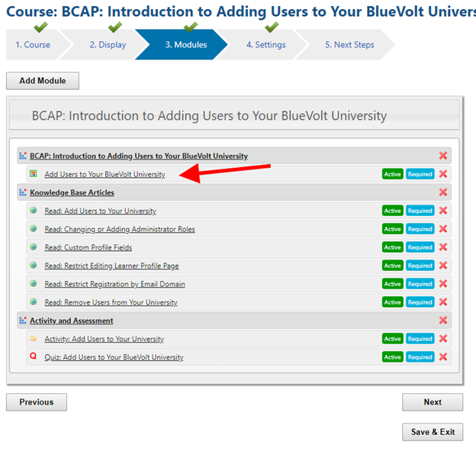Delete the Knowledge Base Articles group
The width and height of the screenshot is (476, 461).
(443, 192)
